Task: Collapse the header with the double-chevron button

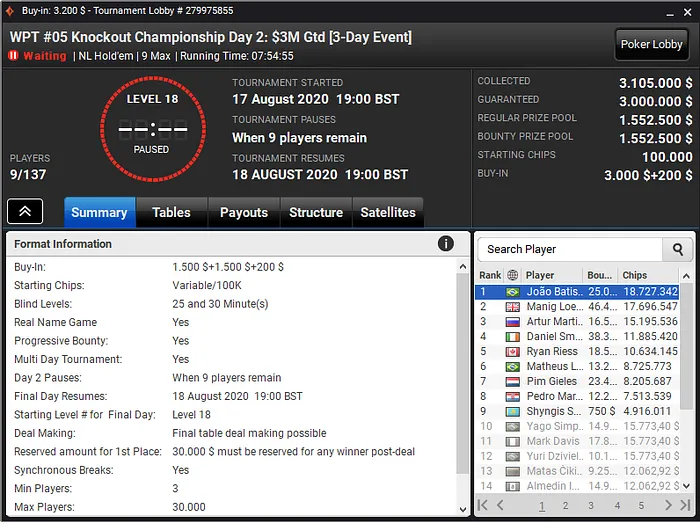Action: 25,211
